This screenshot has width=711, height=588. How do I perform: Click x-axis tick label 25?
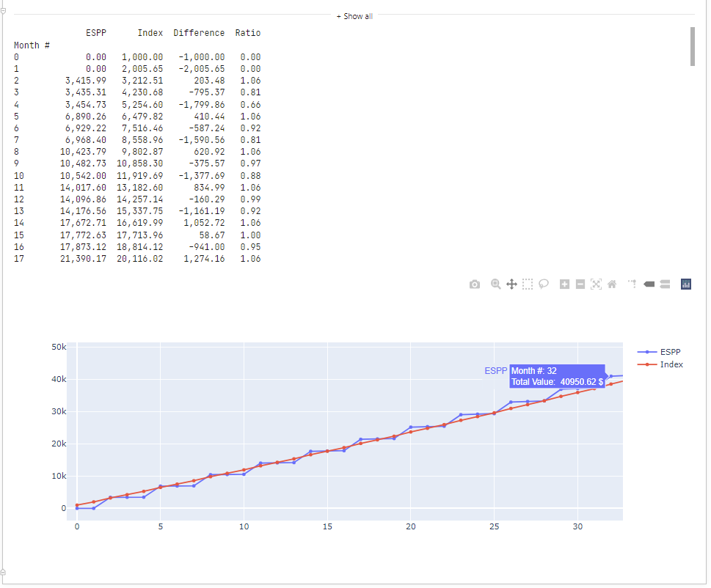495,527
